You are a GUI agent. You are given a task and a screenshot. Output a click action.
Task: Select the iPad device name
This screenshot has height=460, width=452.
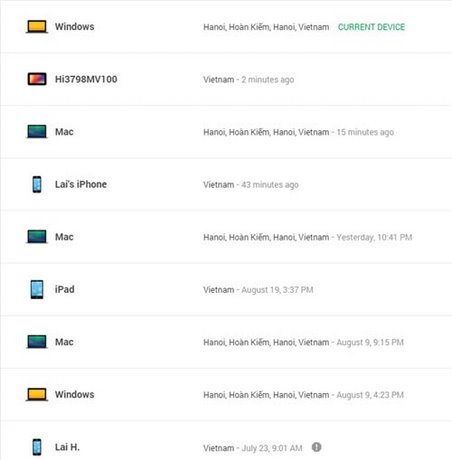pos(65,289)
